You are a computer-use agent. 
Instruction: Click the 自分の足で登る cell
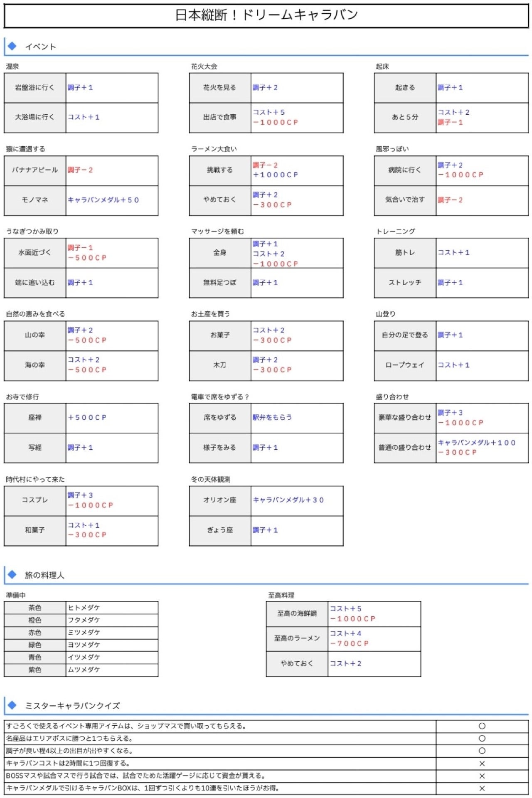point(405,335)
